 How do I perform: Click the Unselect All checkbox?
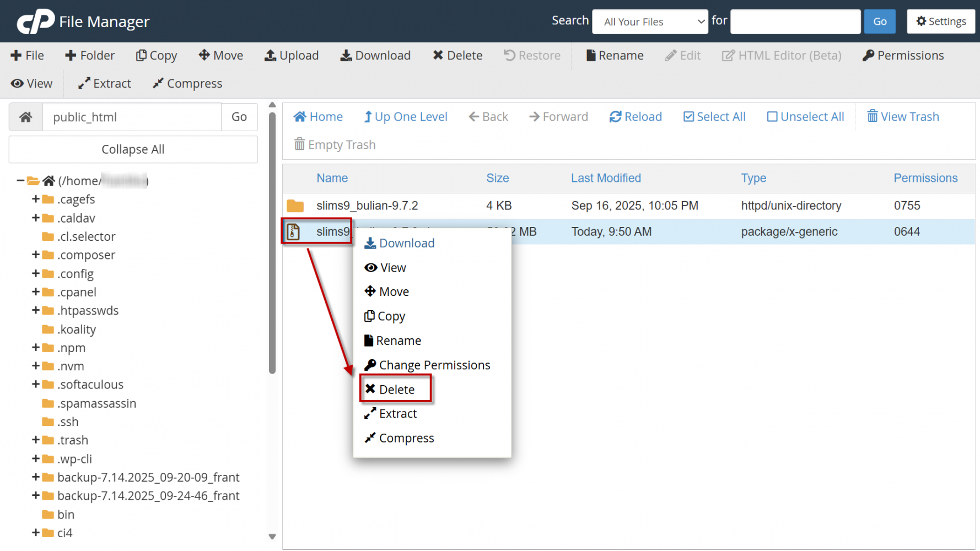click(x=772, y=117)
